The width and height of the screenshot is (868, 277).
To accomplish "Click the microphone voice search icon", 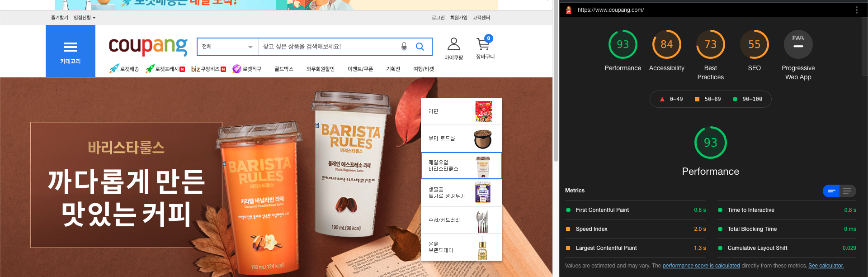I will (x=404, y=47).
